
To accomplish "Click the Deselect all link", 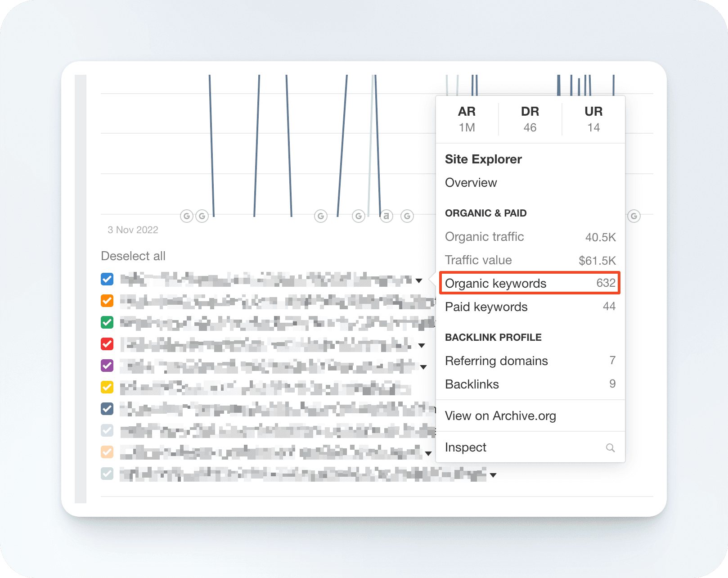I will point(133,256).
